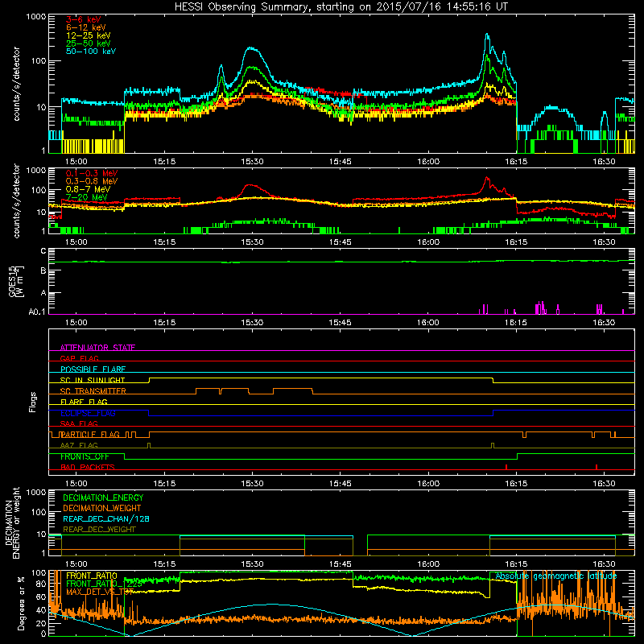
Task: Click the 'POSSIBLE_FLARE' flag label
Action: [93, 369]
